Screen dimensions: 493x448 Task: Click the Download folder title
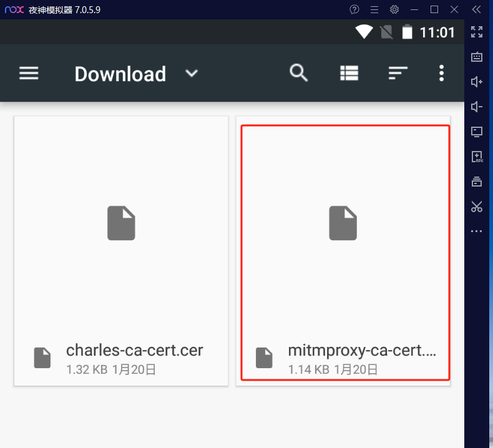pyautogui.click(x=120, y=74)
